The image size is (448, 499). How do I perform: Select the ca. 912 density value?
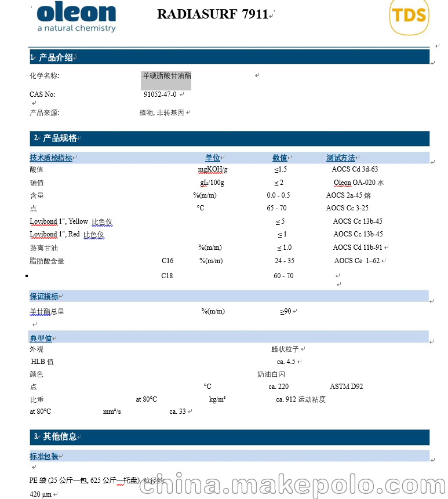coord(286,399)
